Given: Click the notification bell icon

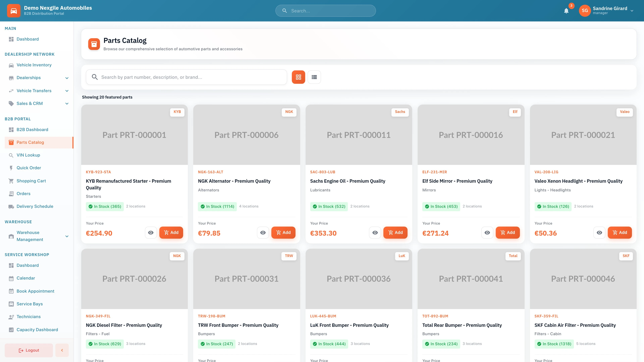Looking at the screenshot, I should [x=566, y=11].
